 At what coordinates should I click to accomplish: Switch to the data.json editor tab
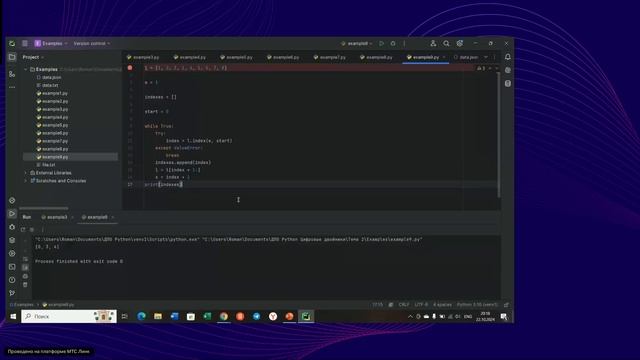pos(466,57)
